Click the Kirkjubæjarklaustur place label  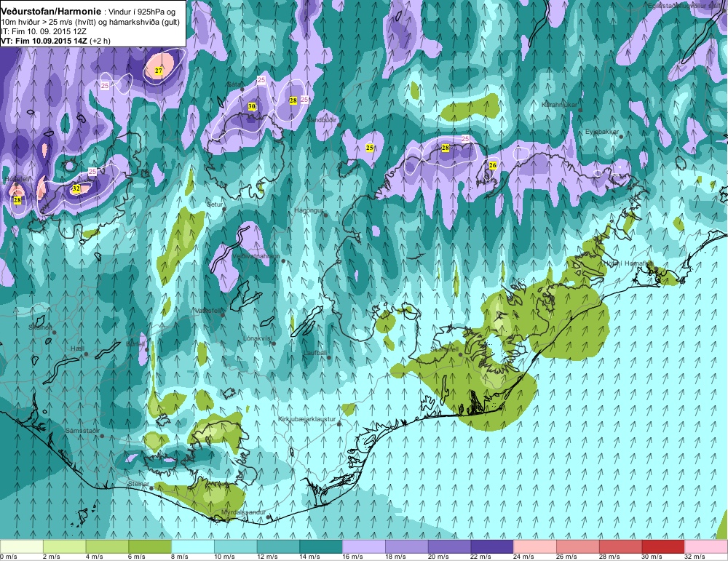[307, 419]
